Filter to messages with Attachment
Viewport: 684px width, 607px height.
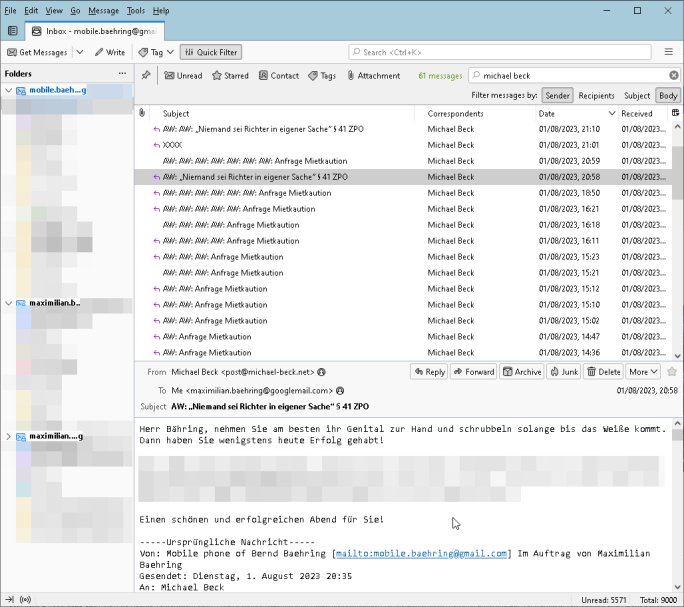coord(373,76)
